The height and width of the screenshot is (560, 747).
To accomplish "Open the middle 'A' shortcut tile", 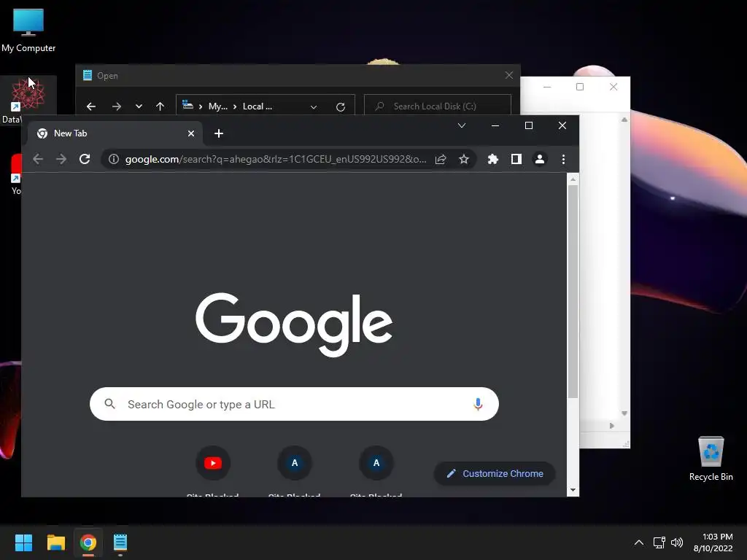I will tap(295, 463).
